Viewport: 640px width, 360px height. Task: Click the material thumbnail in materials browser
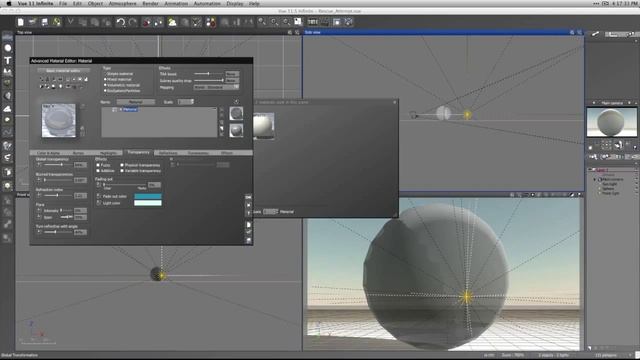coord(263,126)
